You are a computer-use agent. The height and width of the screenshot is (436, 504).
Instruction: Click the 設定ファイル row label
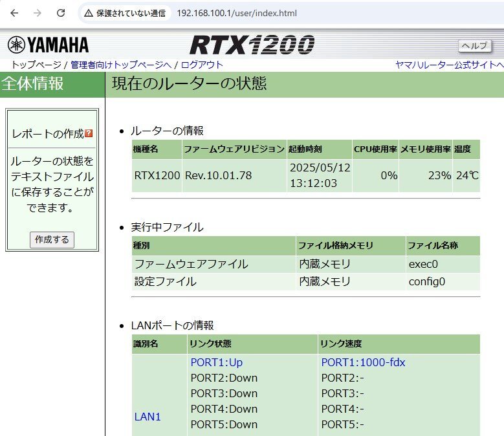[165, 282]
